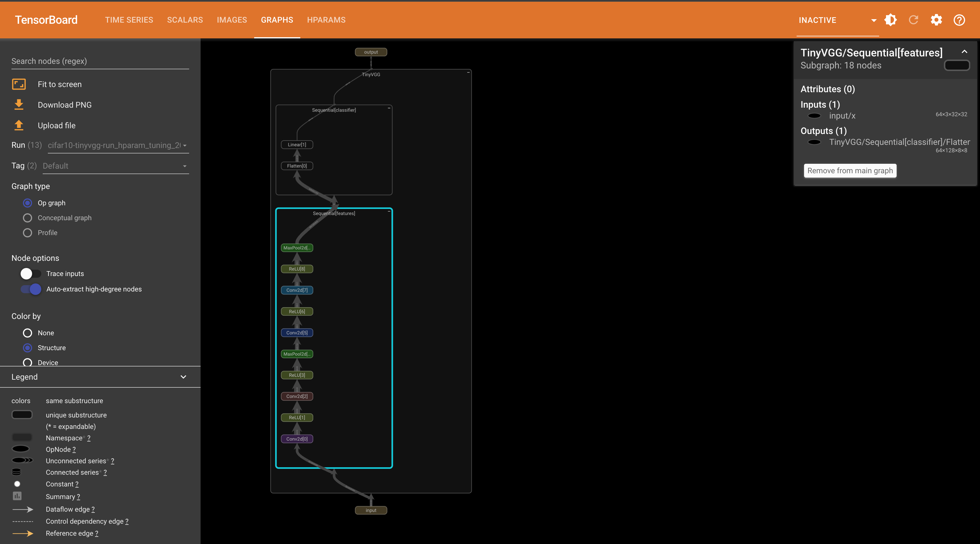Click the Fit to screen icon
This screenshot has width=980, height=544.
(x=19, y=84)
